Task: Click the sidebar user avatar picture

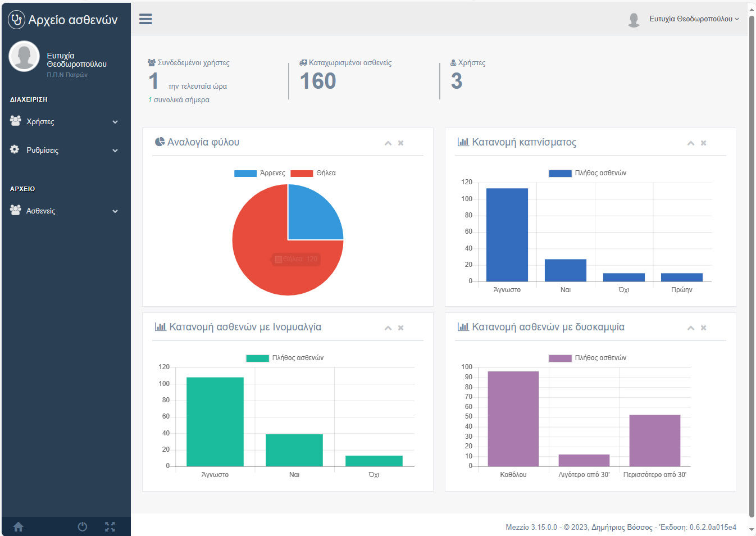Action: pos(24,56)
